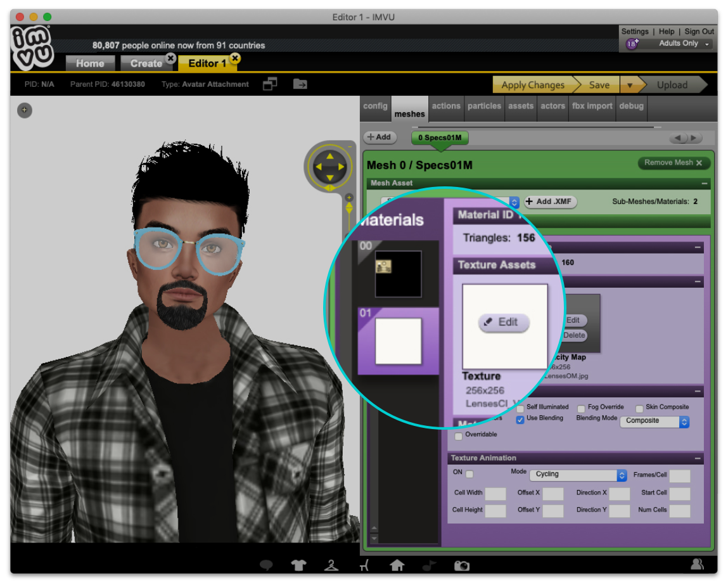Collapse the Mesh Asset section
The width and height of the screenshot is (728, 585).
pos(705,184)
